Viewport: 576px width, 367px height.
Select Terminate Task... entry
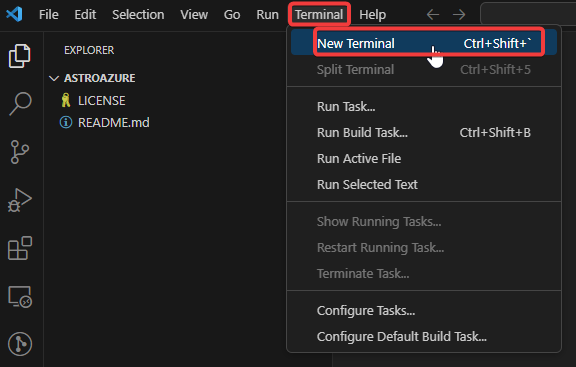pos(424,274)
